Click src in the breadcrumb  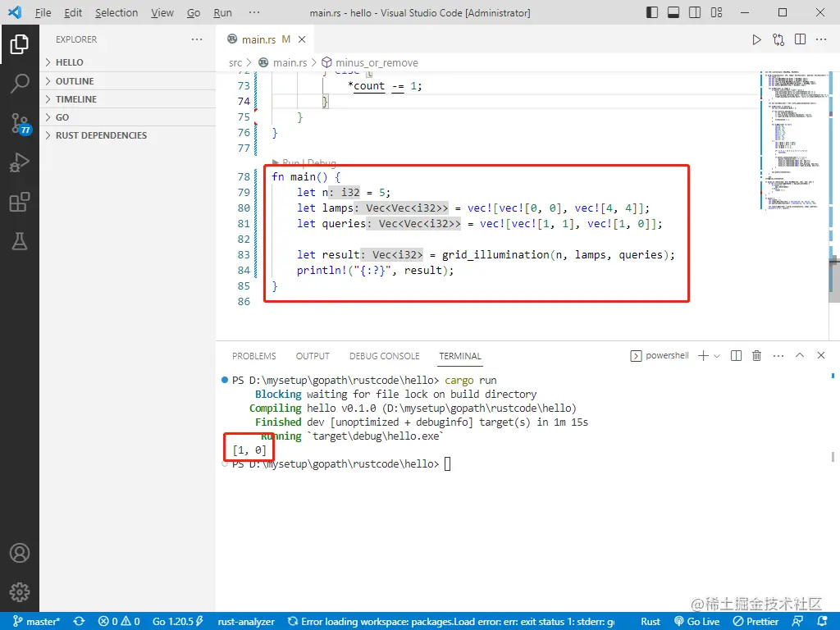pyautogui.click(x=235, y=62)
